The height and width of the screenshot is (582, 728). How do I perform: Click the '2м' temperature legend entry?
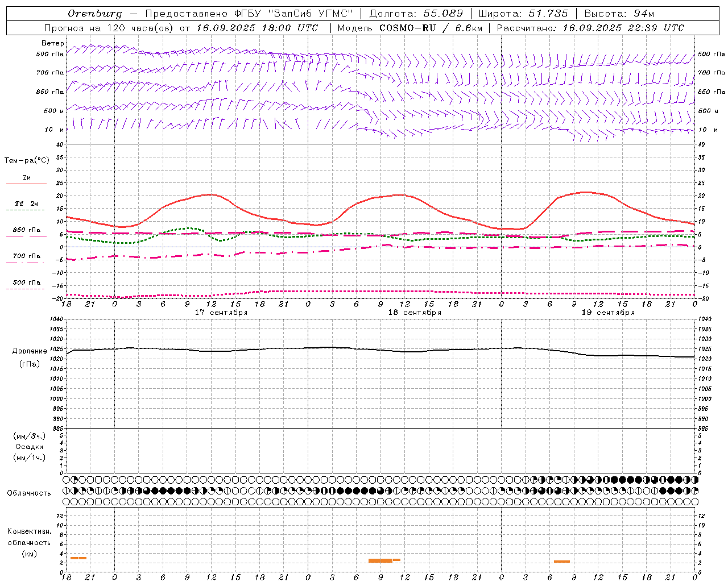[x=27, y=178]
